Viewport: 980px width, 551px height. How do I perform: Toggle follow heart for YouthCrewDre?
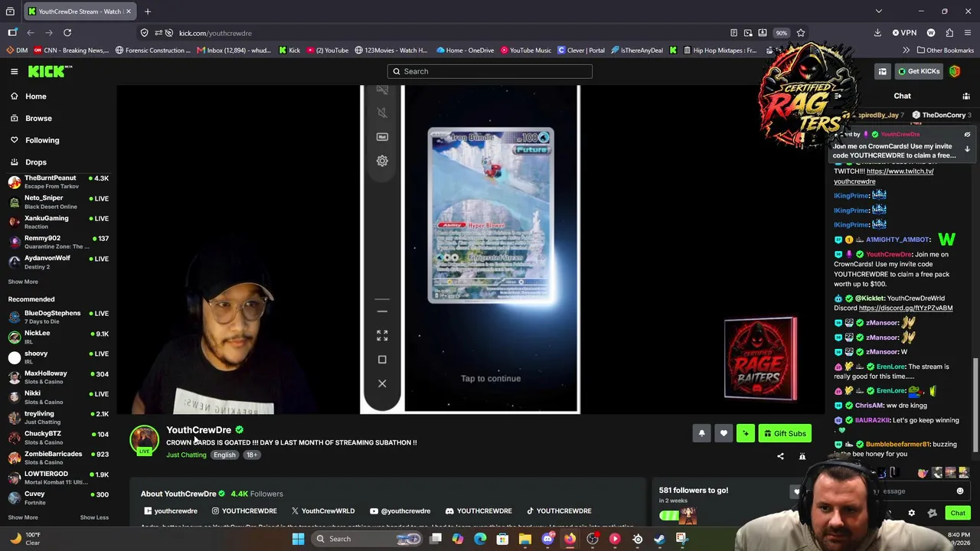coord(724,434)
